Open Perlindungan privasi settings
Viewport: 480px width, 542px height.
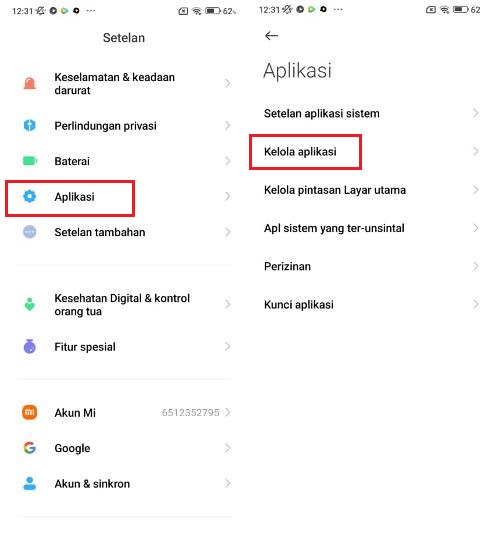tap(124, 126)
